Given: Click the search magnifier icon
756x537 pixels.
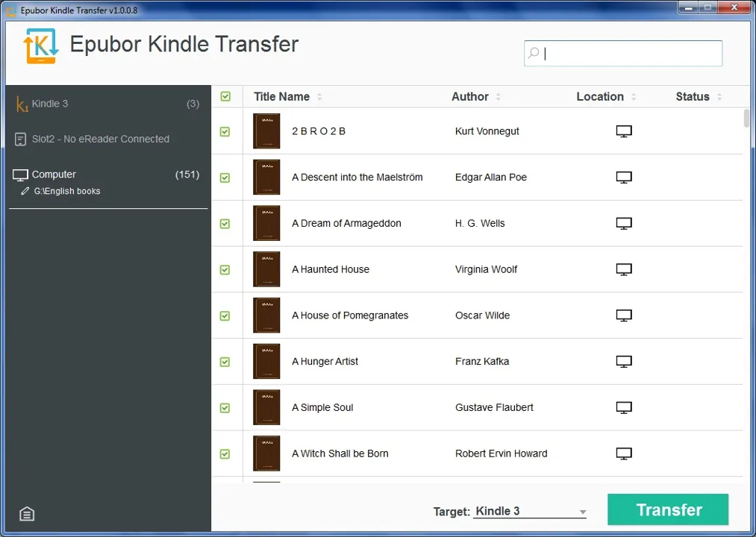Looking at the screenshot, I should coord(534,52).
